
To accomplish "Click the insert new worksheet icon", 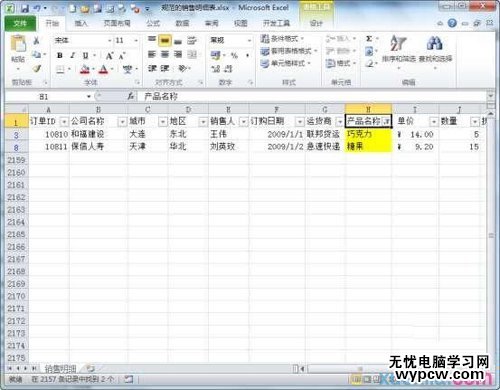I will [x=91, y=369].
